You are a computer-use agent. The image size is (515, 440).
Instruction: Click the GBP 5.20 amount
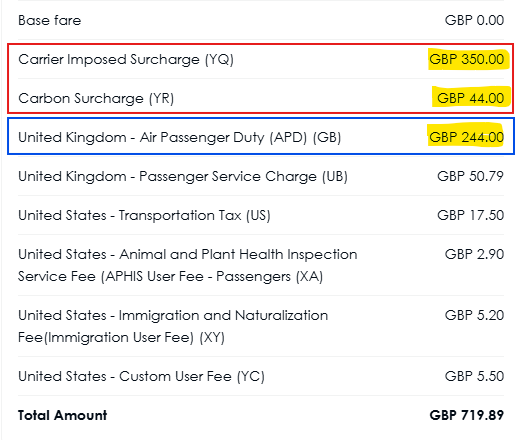click(474, 315)
